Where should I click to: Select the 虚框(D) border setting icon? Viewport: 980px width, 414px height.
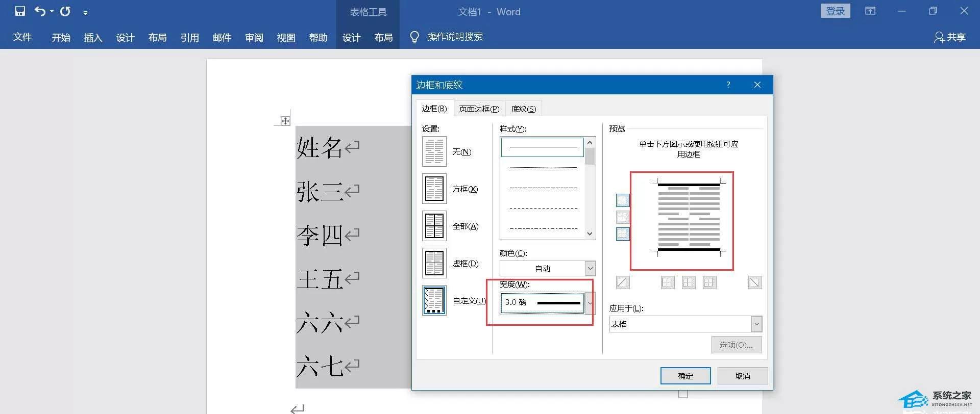pos(434,263)
